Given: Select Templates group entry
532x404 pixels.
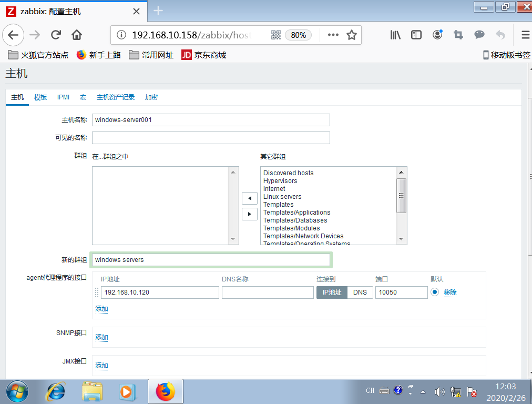Looking at the screenshot, I should [x=278, y=205].
